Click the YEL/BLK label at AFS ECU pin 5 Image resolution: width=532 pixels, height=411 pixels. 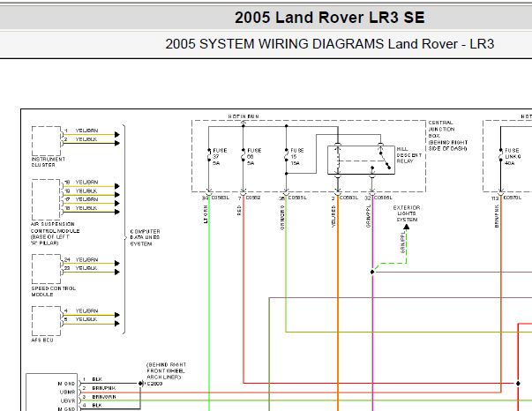click(x=86, y=319)
